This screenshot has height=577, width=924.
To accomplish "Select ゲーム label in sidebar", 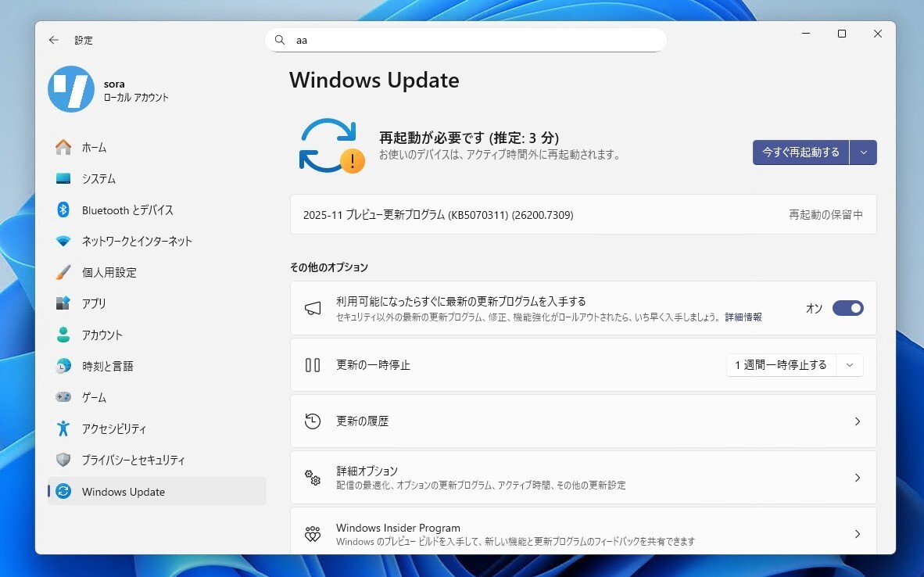I will 94,397.
